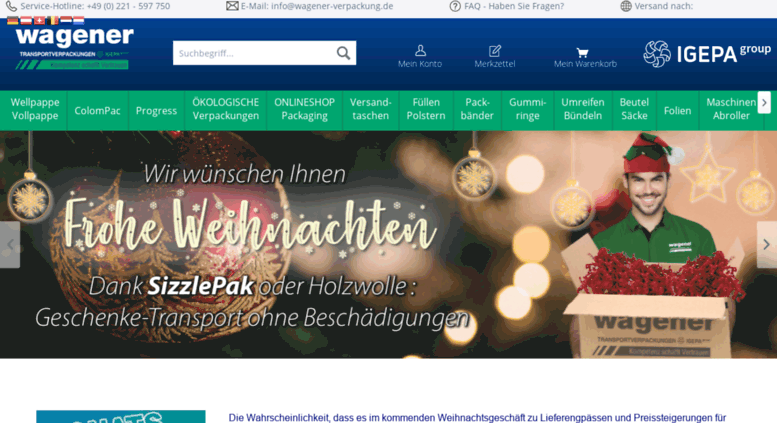The height and width of the screenshot is (423, 777).
Task: Click info@wagener-verpackung.de email link
Action: pyautogui.click(x=332, y=6)
